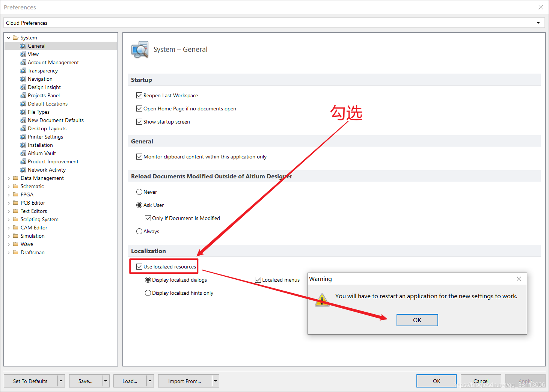This screenshot has height=392, width=549.
Task: Click the icon beside Account Management
Action: tap(23, 62)
